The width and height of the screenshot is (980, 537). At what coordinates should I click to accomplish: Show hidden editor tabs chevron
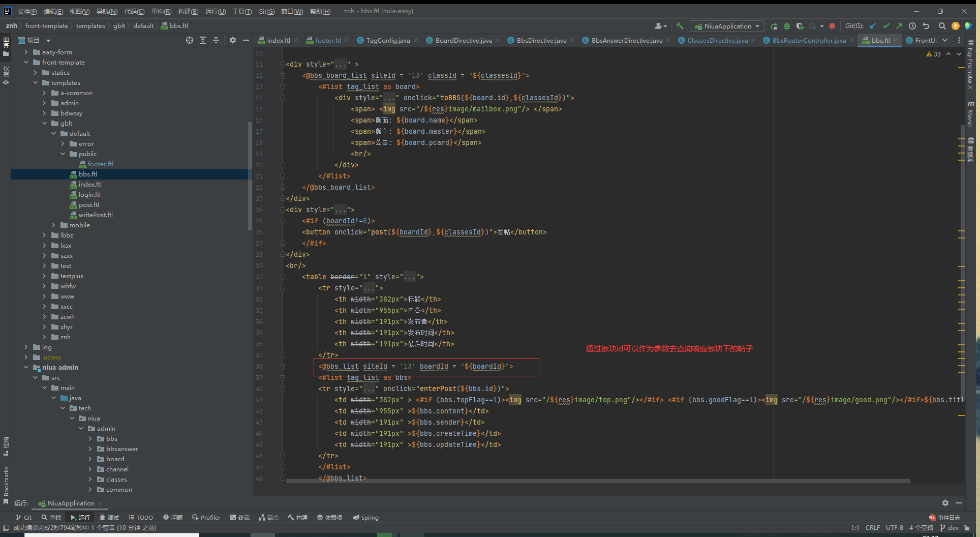945,40
